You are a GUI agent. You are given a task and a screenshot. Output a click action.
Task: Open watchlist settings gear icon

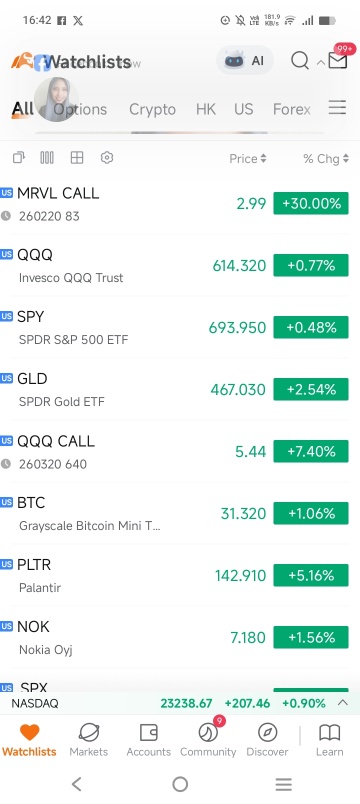click(x=107, y=158)
